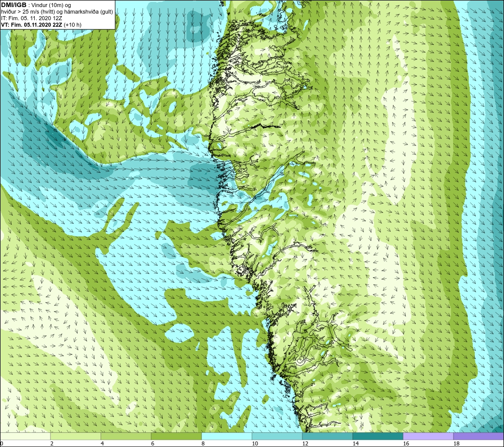This screenshot has height=447, width=504.
Task: Click the 'Vindur (10m) og' label
Action: (51, 6)
